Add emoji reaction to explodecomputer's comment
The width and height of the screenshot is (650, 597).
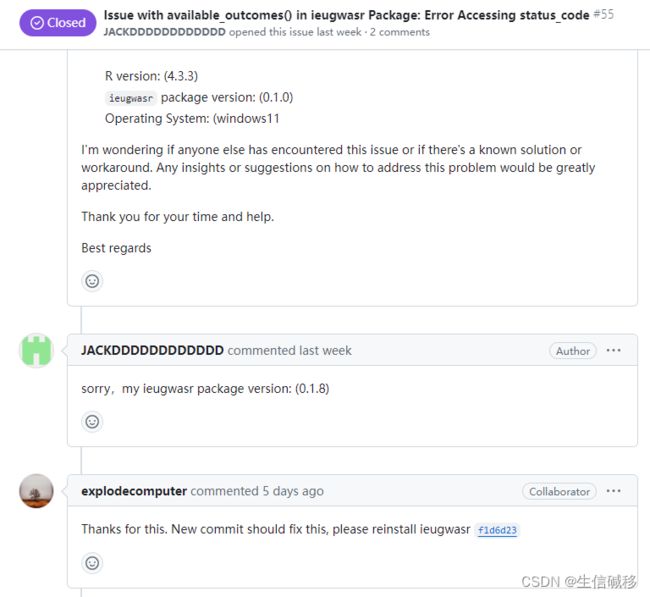click(x=92, y=563)
